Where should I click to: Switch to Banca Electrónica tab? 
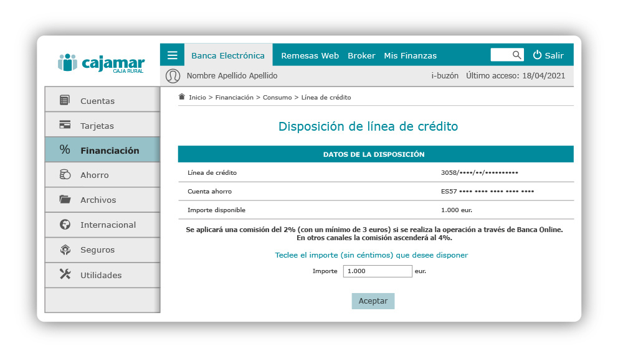click(228, 55)
